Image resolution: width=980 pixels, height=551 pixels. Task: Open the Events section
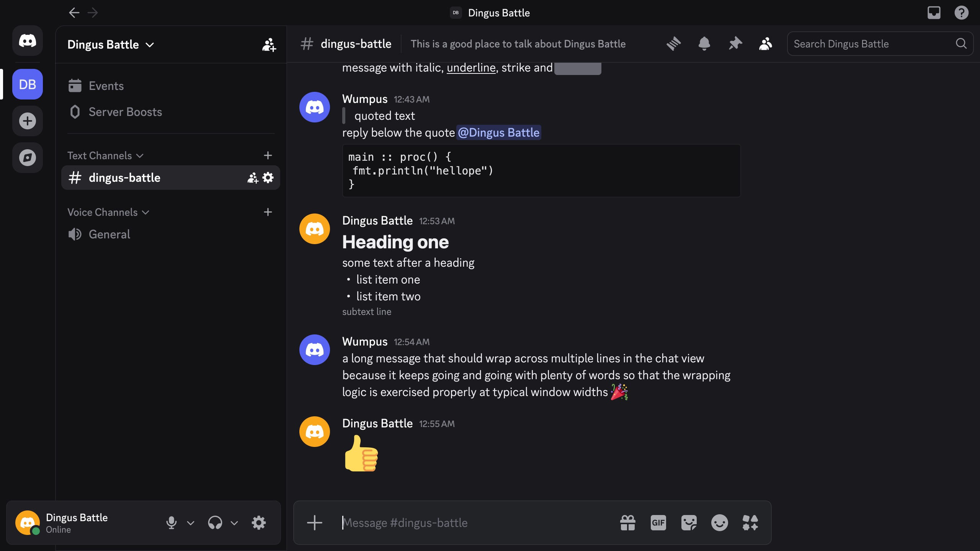pyautogui.click(x=171, y=86)
